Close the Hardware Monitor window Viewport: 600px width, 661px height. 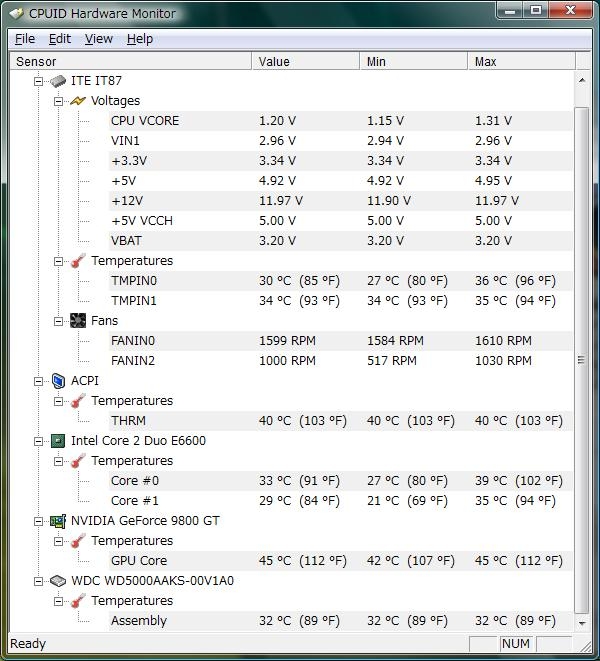coord(570,11)
